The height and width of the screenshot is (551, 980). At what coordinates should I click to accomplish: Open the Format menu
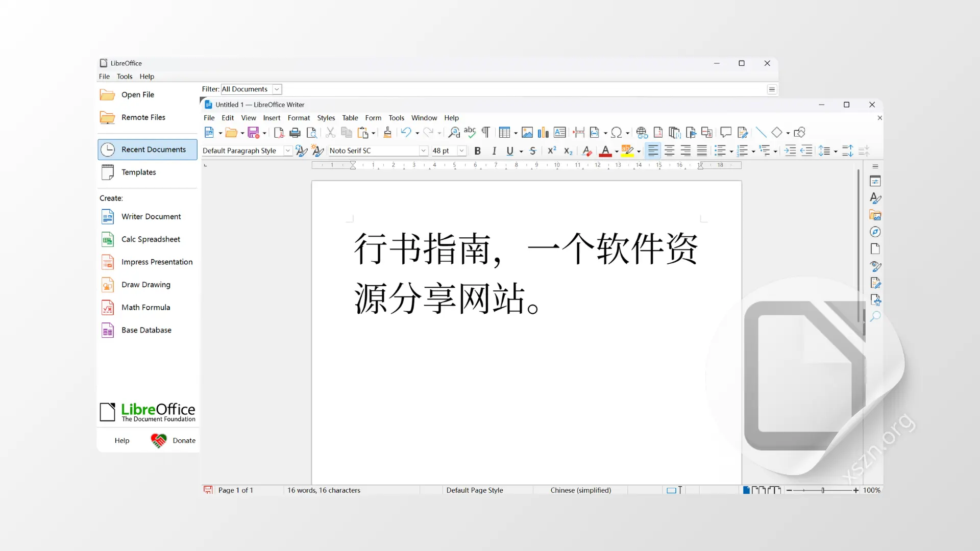pos(299,118)
